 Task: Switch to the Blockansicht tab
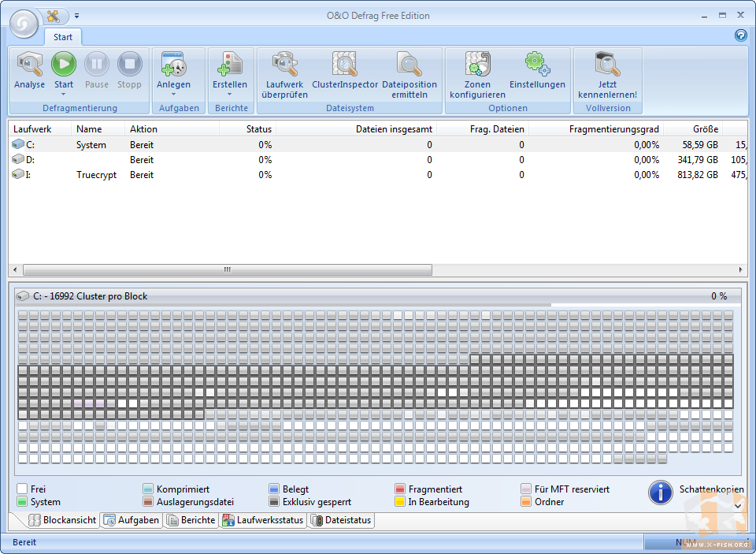[63, 520]
